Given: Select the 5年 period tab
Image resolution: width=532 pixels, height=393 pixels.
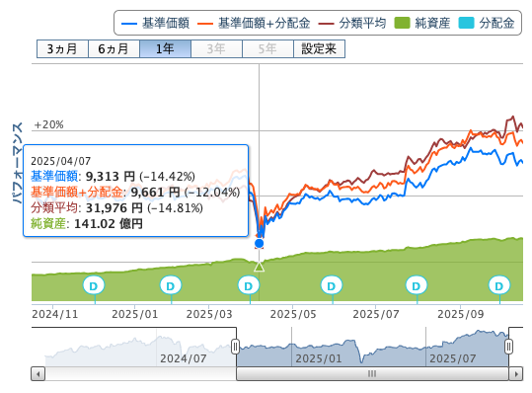Looking at the screenshot, I should pyautogui.click(x=267, y=48).
